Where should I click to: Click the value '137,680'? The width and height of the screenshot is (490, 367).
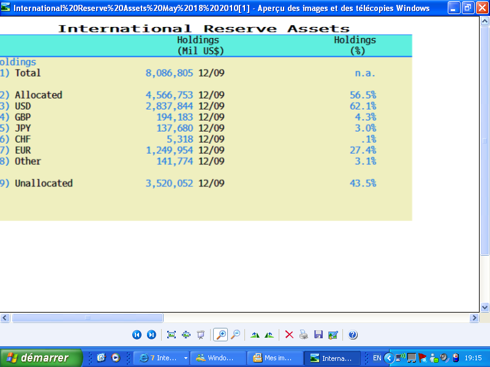[175, 128]
